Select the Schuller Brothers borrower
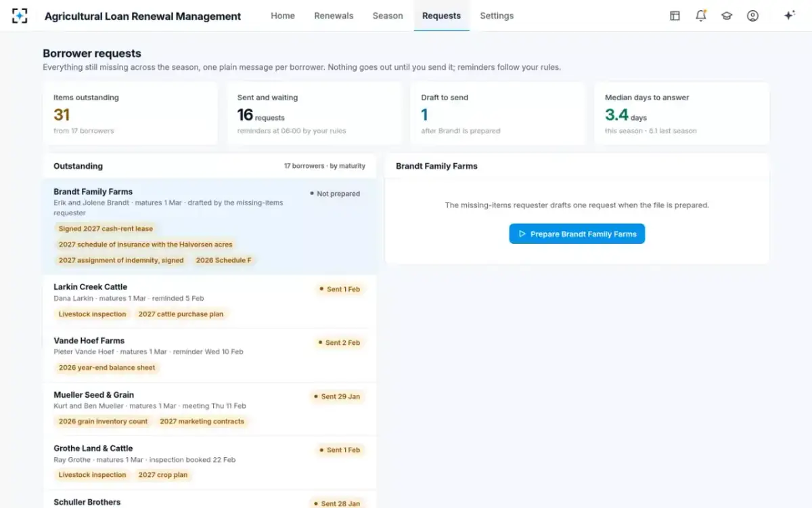Viewport: 812px width, 508px height. (209, 500)
